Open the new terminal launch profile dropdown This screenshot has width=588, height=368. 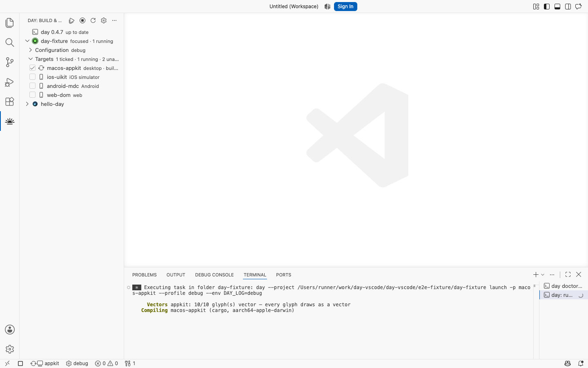[x=543, y=275]
